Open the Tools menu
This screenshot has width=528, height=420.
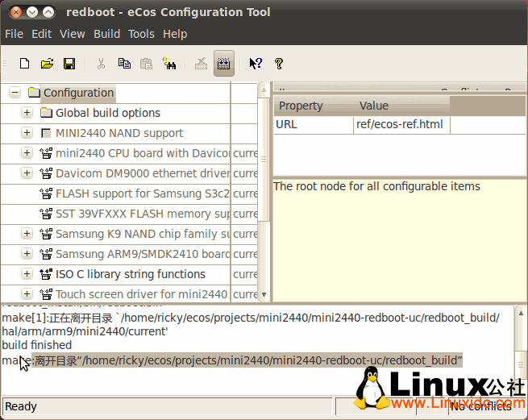tap(141, 34)
